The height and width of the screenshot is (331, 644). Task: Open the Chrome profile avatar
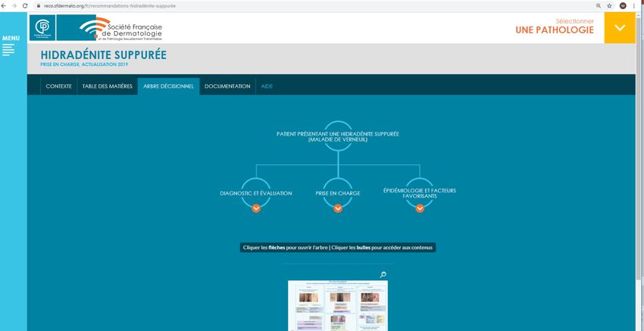click(623, 5)
